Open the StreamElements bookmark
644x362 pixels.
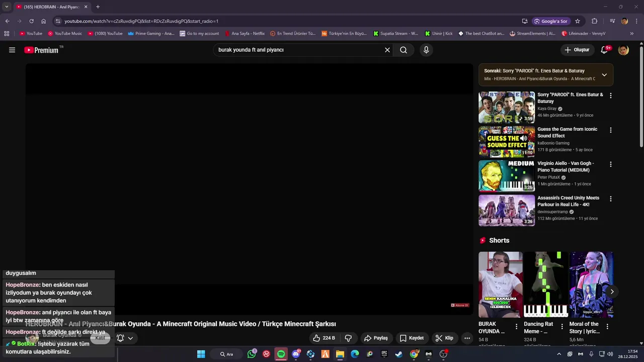click(532, 34)
